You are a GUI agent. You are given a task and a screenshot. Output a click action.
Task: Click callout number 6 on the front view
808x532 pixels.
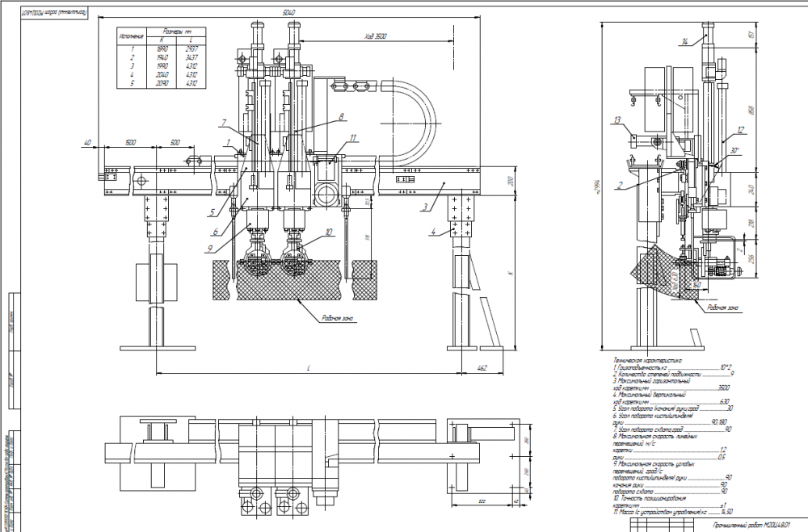pos(216,232)
